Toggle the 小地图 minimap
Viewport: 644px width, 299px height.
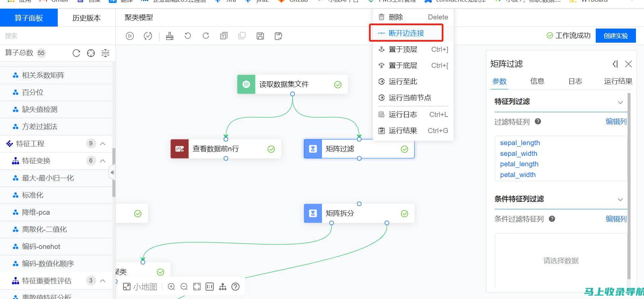point(140,287)
